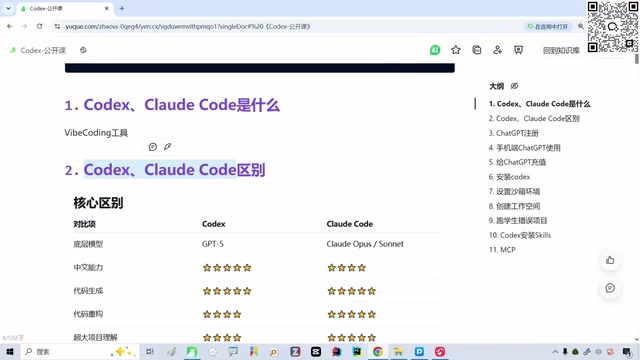Open the blue P app on taskbar
This screenshot has height=360, width=640.
coord(419,351)
